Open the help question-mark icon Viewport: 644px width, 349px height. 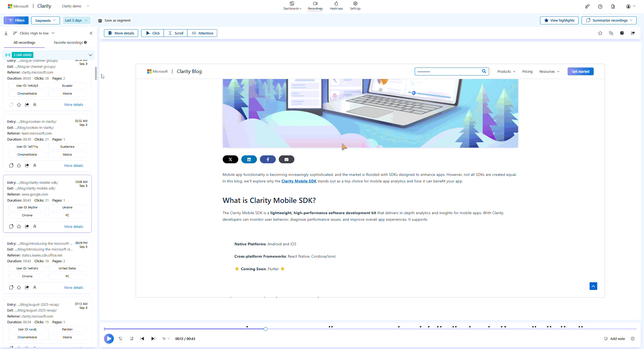(x=600, y=7)
